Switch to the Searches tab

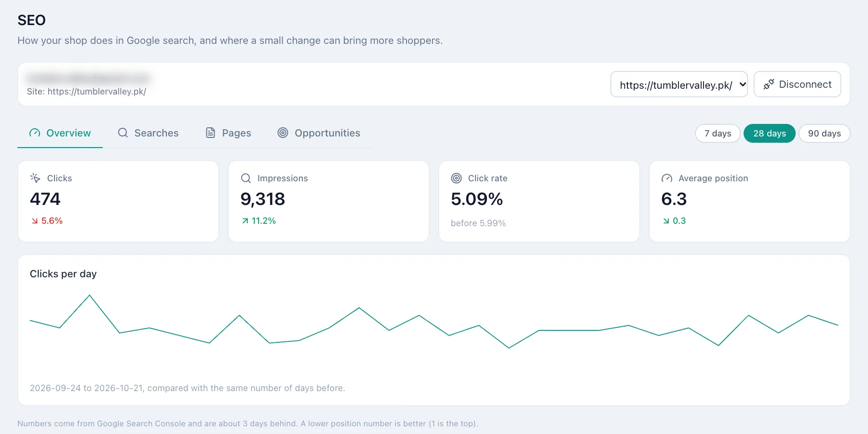pos(148,133)
